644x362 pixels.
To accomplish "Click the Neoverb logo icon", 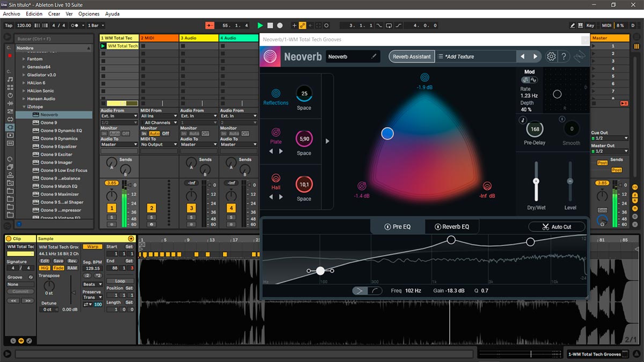I will point(270,57).
